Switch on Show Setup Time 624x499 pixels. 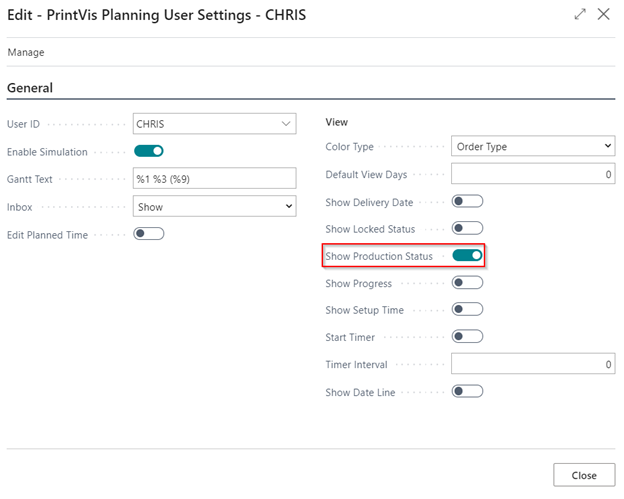pos(468,310)
